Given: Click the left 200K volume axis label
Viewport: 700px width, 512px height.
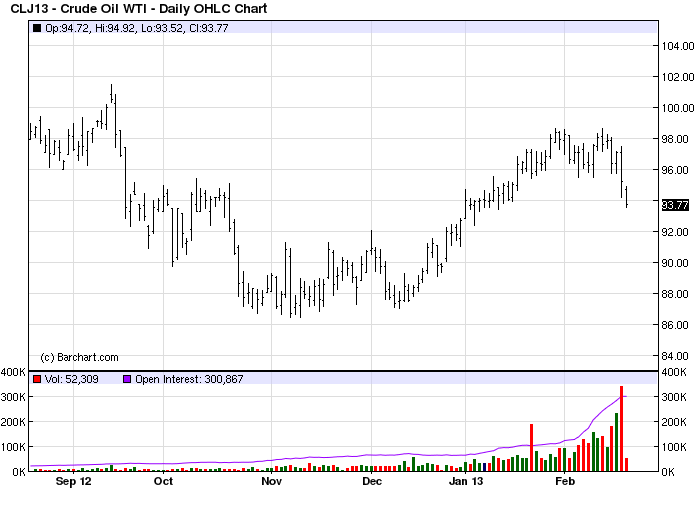Looking at the screenshot, I should [x=13, y=422].
